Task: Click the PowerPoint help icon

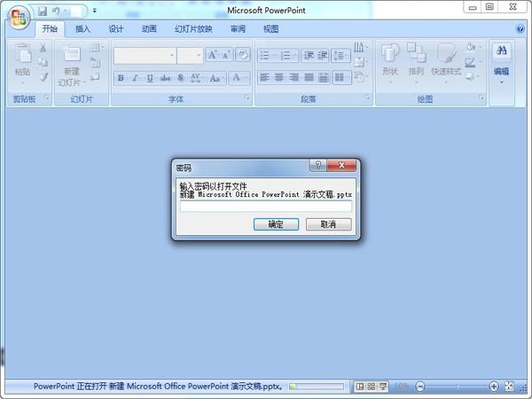Action: pos(520,29)
